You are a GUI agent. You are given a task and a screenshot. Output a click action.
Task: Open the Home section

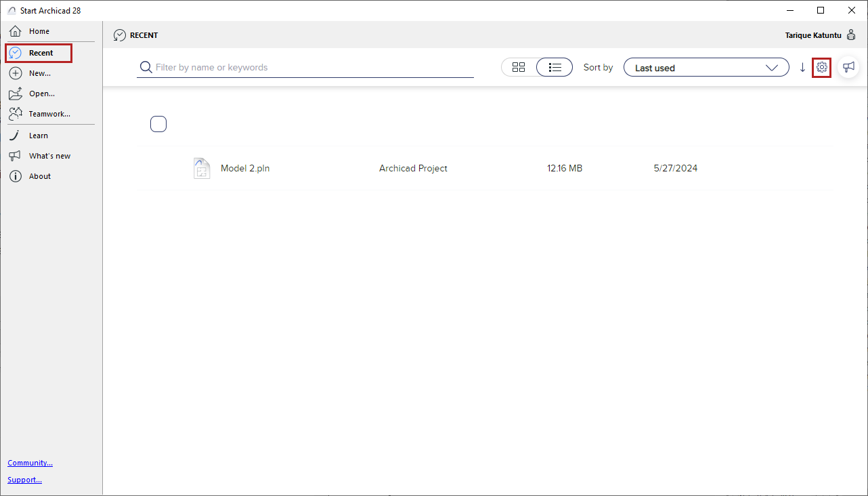point(39,31)
